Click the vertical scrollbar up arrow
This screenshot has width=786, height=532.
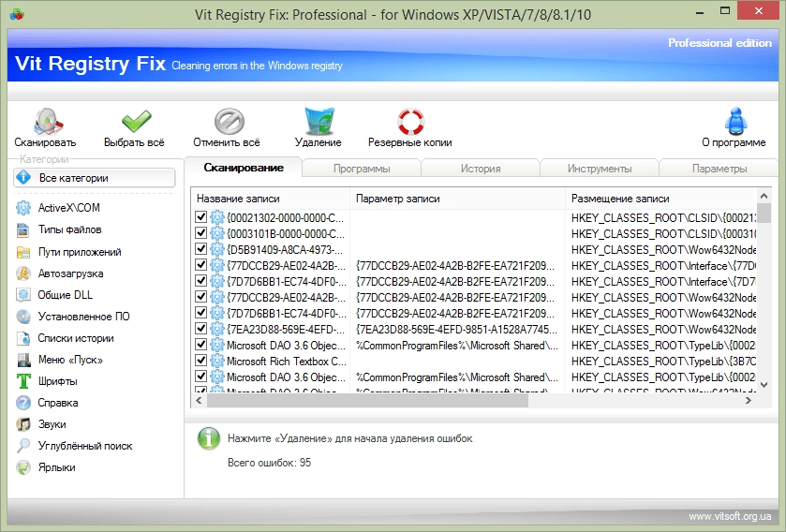pos(764,196)
